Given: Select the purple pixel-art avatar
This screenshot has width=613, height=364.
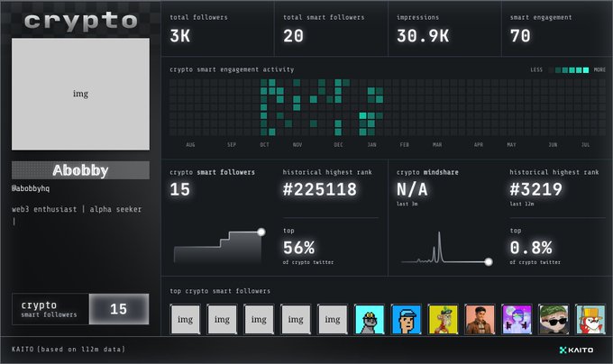Looking at the screenshot, I should click(517, 319).
